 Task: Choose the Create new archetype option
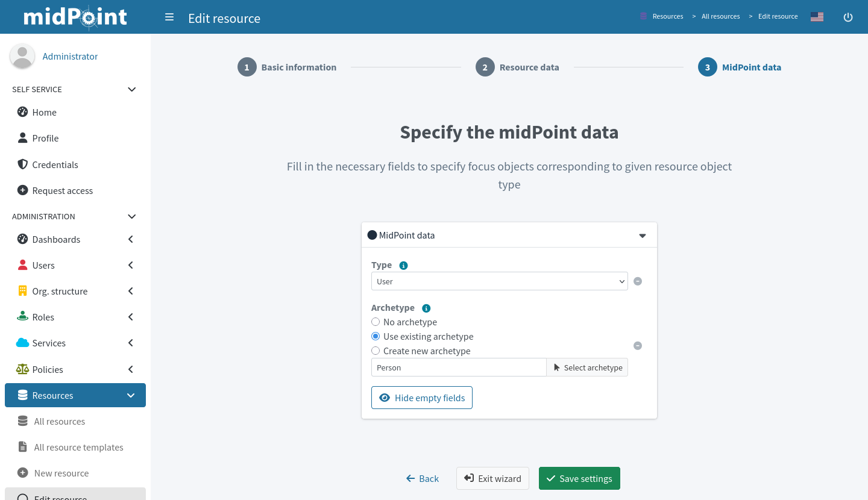tap(376, 351)
